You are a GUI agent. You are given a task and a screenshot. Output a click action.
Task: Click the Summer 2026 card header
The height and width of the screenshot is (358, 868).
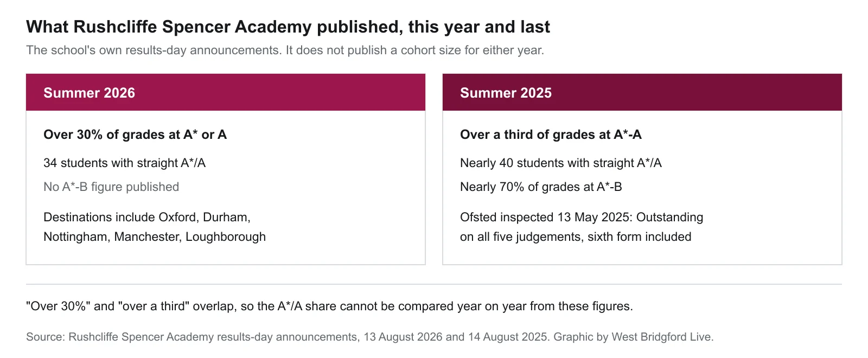(x=226, y=92)
